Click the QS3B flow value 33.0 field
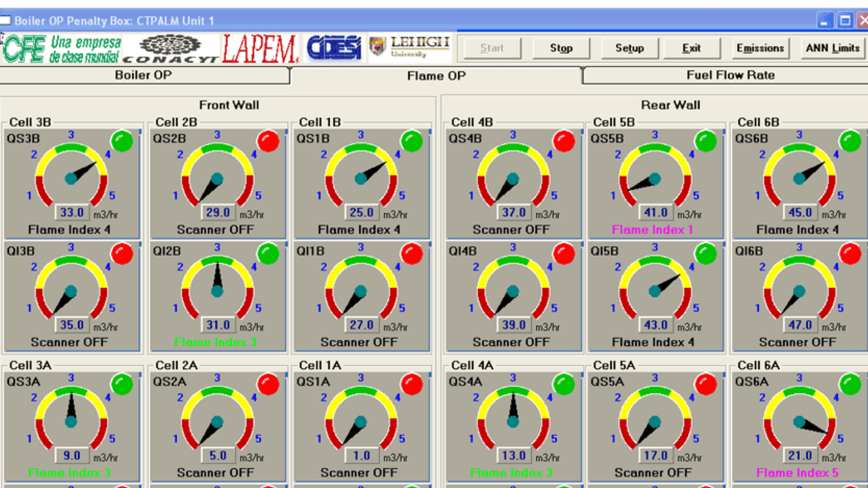 [x=72, y=213]
